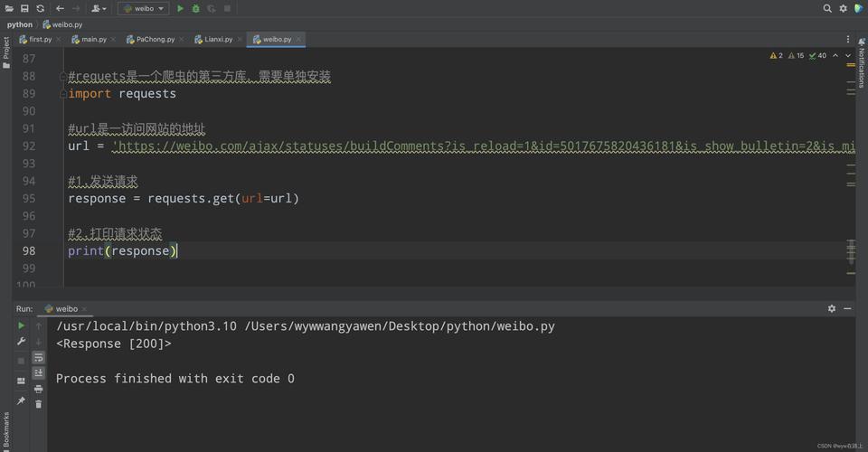This screenshot has width=868, height=452.
Task: Click the reload from disk icon
Action: pyautogui.click(x=40, y=8)
